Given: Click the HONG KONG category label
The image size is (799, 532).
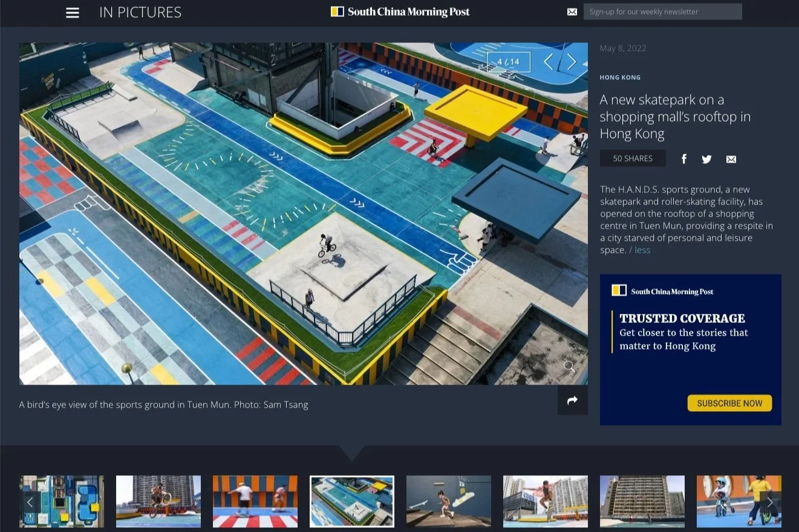Looking at the screenshot, I should click(x=620, y=77).
